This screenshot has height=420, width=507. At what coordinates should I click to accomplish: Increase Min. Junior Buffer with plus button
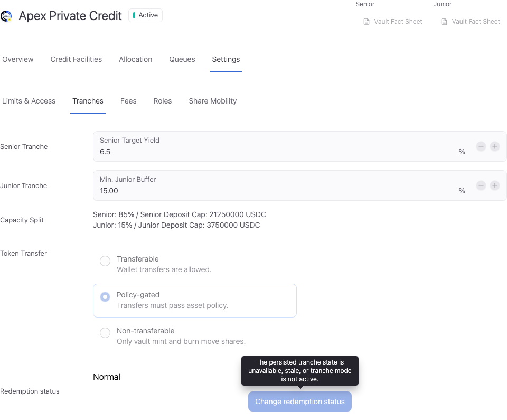click(495, 185)
